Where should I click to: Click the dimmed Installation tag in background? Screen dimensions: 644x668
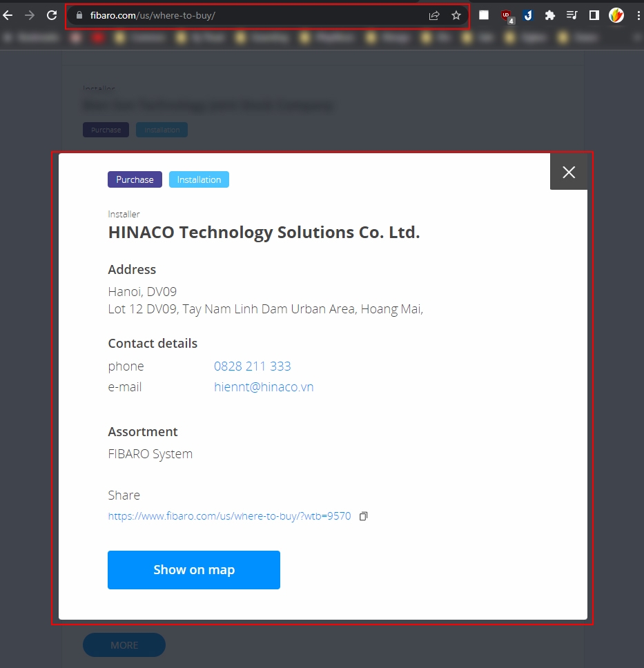coord(162,130)
